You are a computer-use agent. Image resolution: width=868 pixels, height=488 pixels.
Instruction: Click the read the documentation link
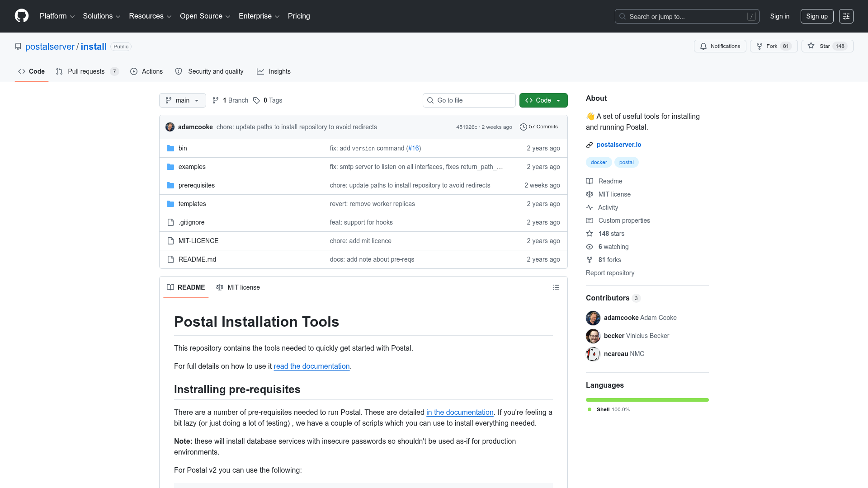(x=311, y=366)
